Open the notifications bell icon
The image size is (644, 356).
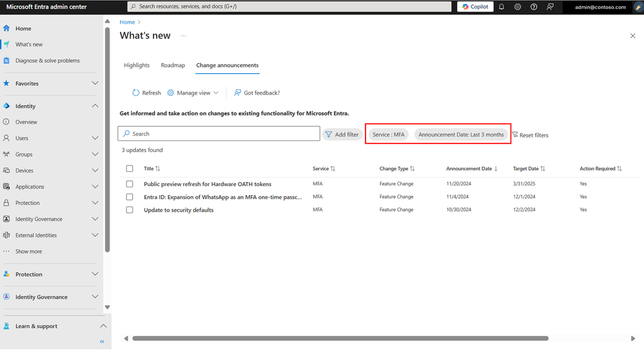502,6
